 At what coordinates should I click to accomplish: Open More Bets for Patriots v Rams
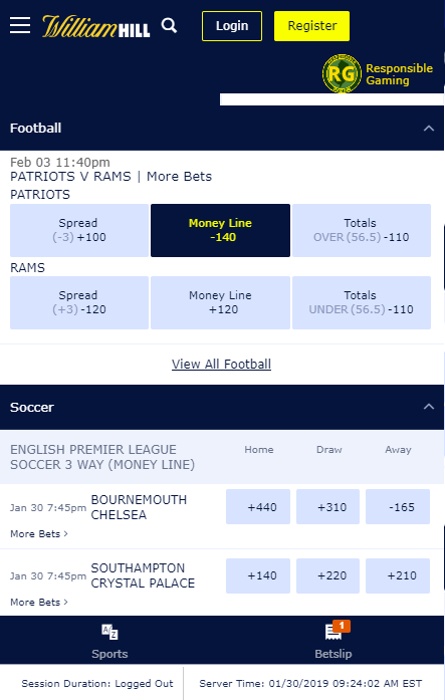pyautogui.click(x=179, y=177)
